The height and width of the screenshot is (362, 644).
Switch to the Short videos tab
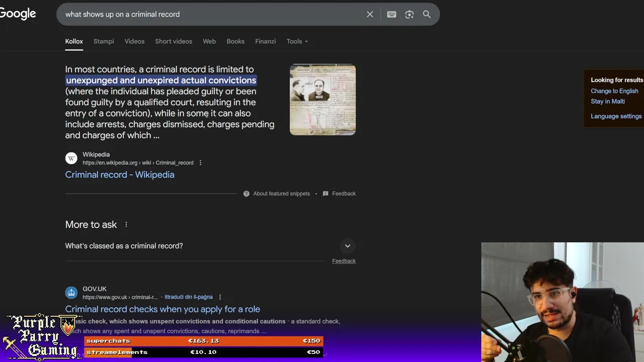pos(174,41)
